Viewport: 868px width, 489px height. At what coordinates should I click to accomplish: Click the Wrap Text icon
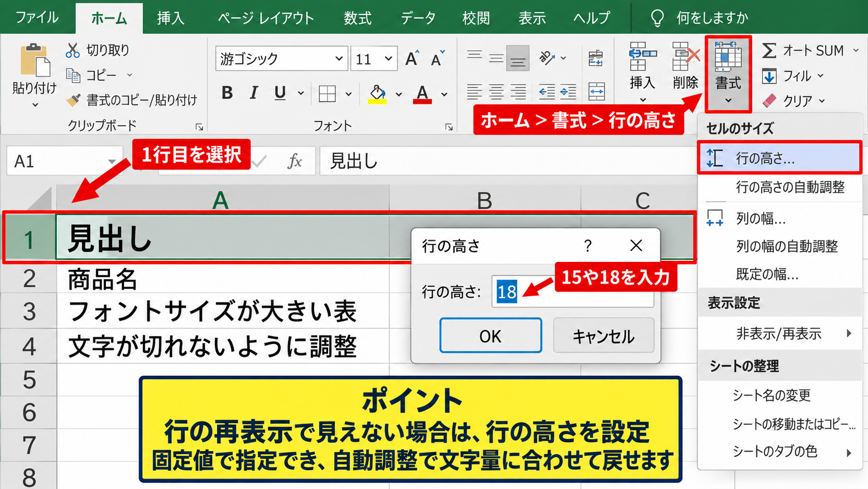click(596, 58)
